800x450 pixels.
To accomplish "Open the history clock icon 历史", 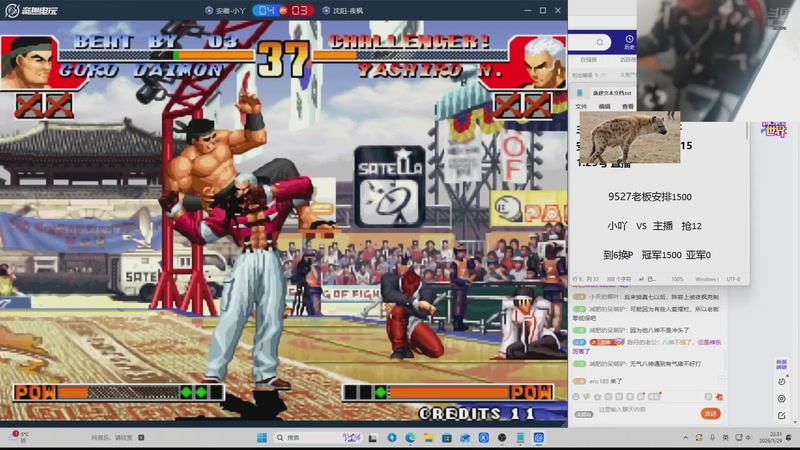I will 629,42.
